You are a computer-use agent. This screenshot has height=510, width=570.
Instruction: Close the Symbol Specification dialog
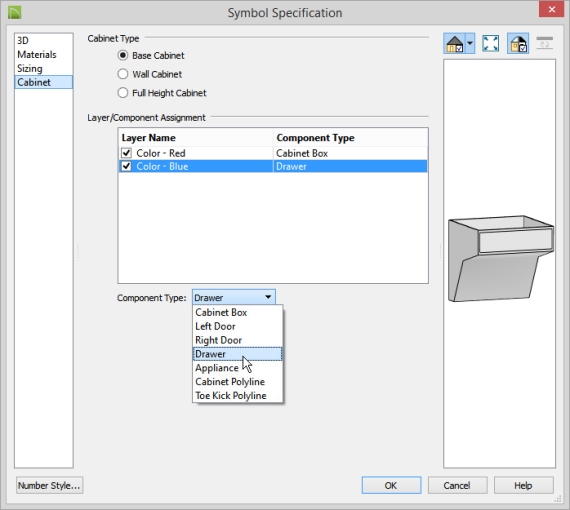coord(551,9)
